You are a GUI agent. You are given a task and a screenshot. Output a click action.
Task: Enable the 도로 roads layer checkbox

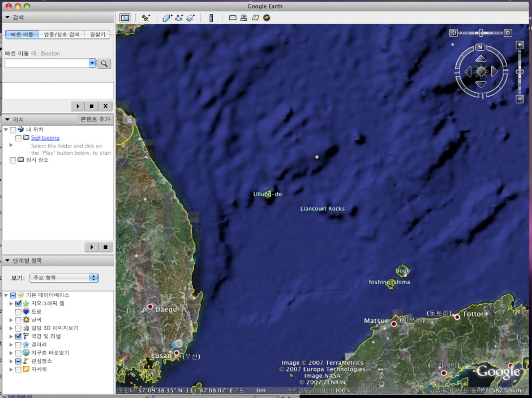pyautogui.click(x=18, y=312)
